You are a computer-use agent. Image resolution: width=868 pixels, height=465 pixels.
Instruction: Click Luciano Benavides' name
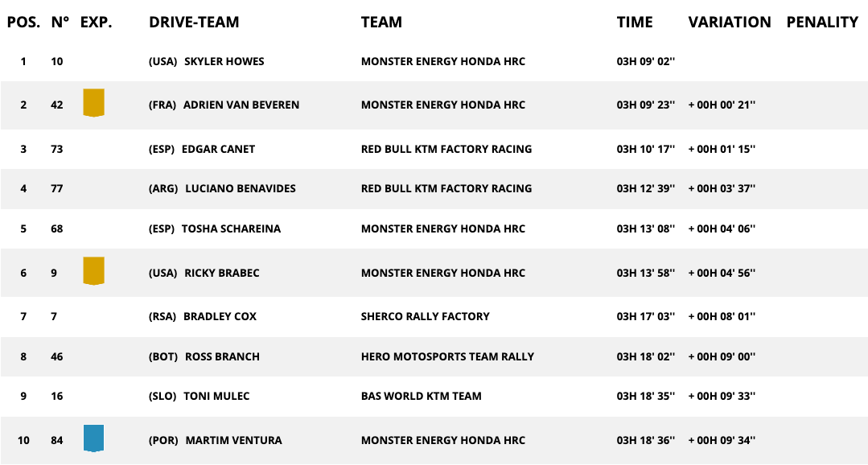(x=240, y=188)
